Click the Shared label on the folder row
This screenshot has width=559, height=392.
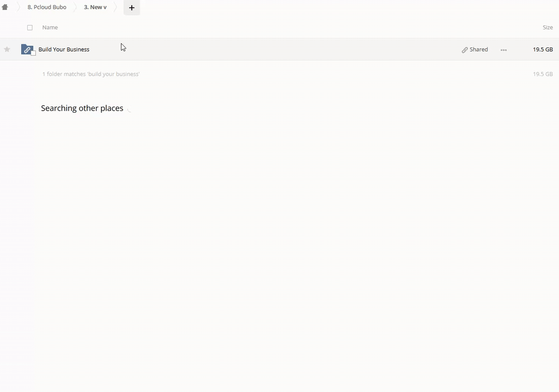(x=479, y=50)
